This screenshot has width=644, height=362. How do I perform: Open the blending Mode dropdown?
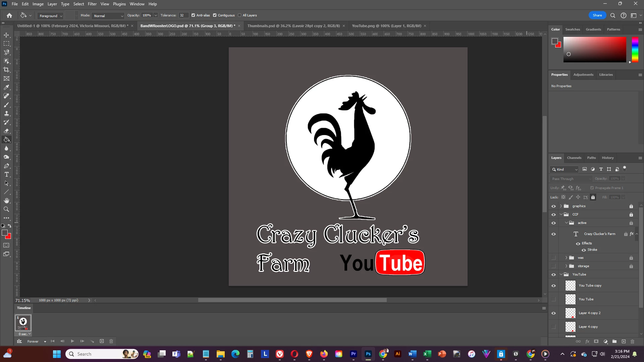108,16
